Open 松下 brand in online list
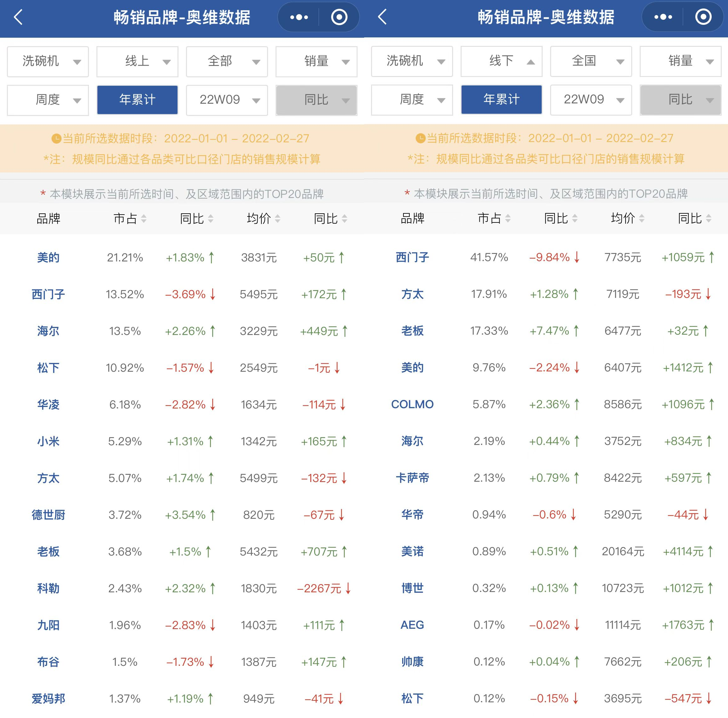Viewport: 728px width, 718px height. (48, 368)
